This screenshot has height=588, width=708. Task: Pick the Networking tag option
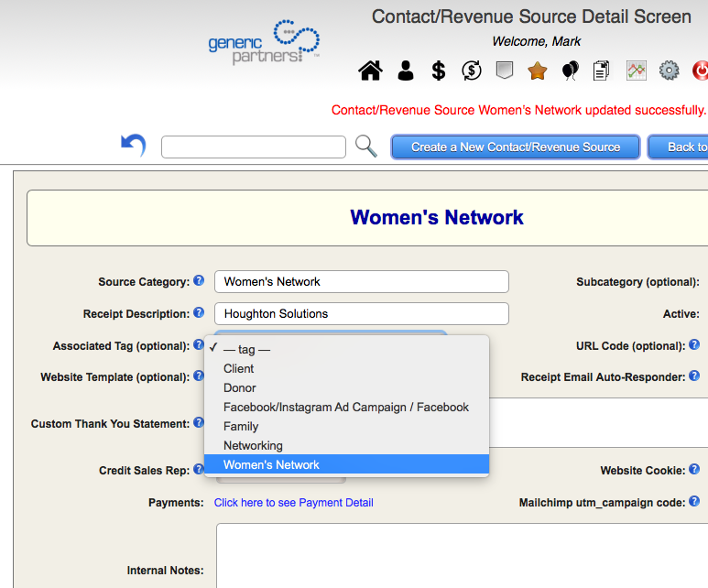pos(253,445)
